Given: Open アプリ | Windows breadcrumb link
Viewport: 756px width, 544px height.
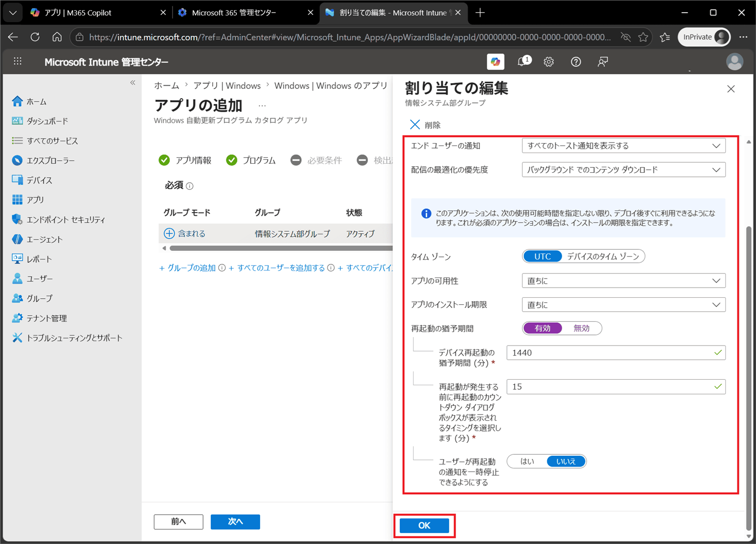Looking at the screenshot, I should (x=227, y=86).
